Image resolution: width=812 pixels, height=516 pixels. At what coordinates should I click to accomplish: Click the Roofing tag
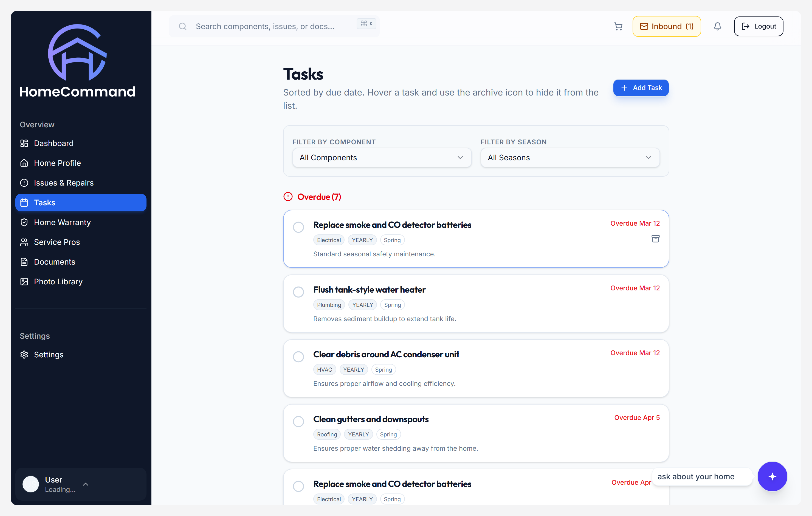[x=327, y=434]
